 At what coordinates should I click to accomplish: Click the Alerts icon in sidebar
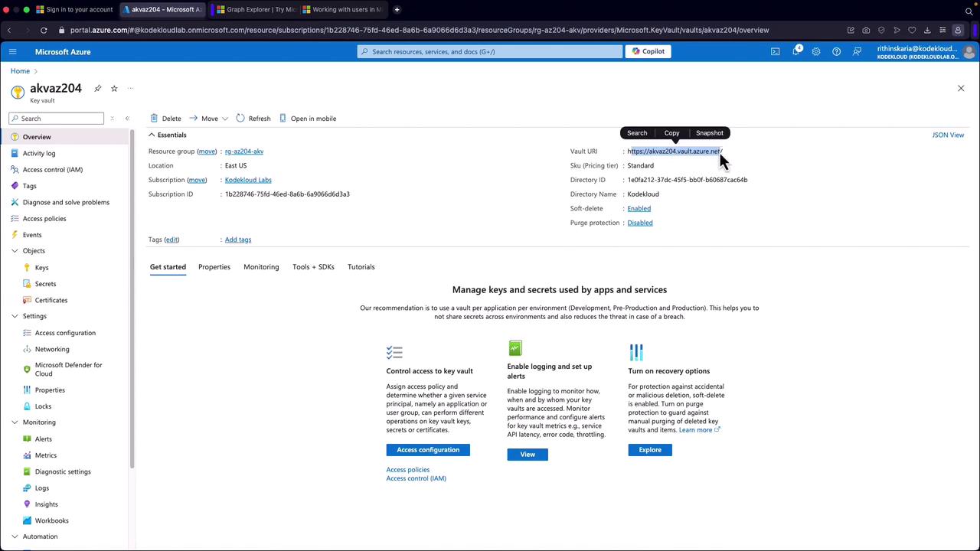(x=28, y=439)
